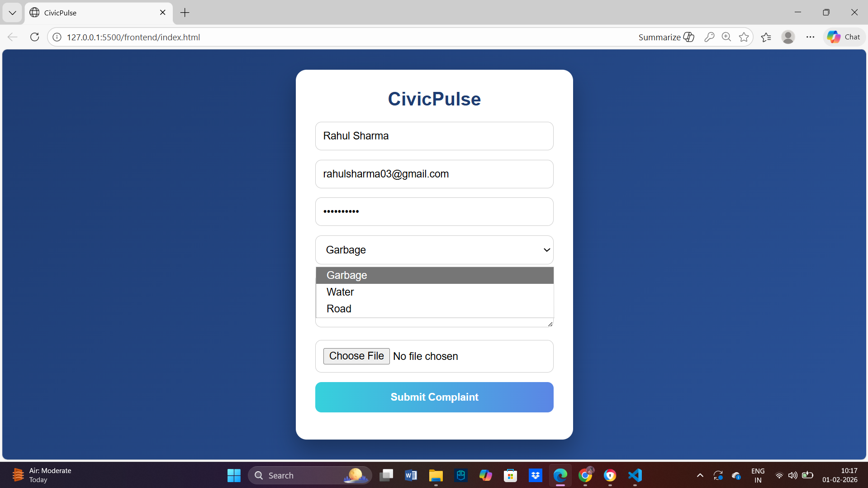Open the Settings and more menu
Screen dimensions: 868x488
810,37
